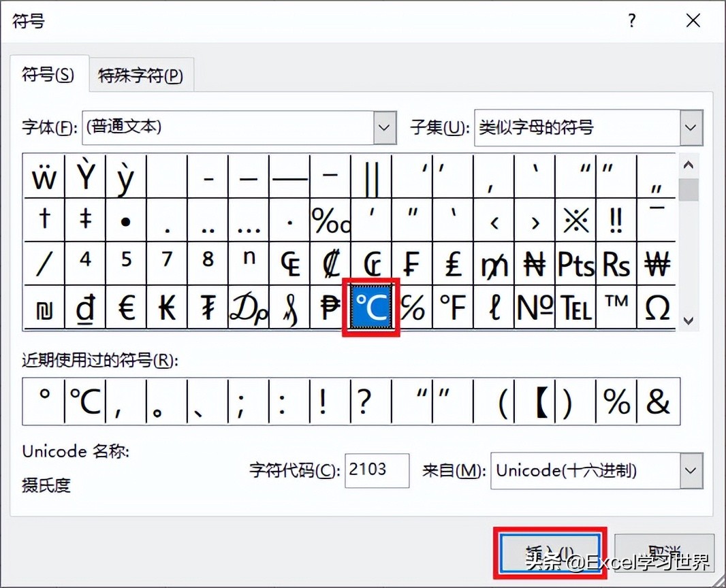Select the ™ trademark symbol
The image size is (726, 588).
tap(616, 307)
